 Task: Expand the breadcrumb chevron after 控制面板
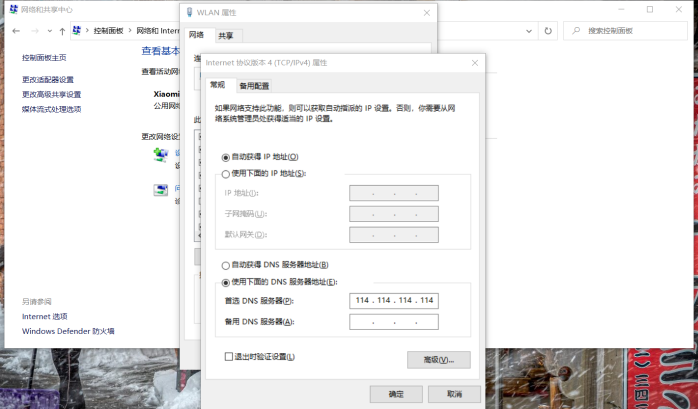tap(126, 31)
